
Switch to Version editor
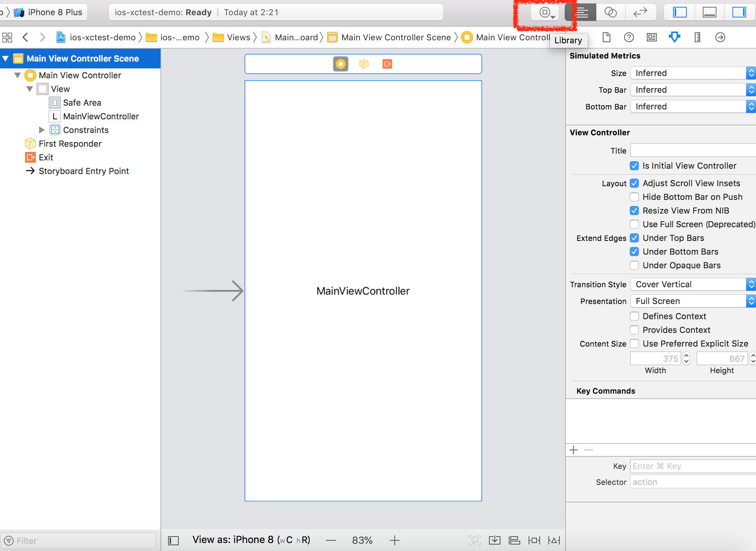click(x=640, y=13)
